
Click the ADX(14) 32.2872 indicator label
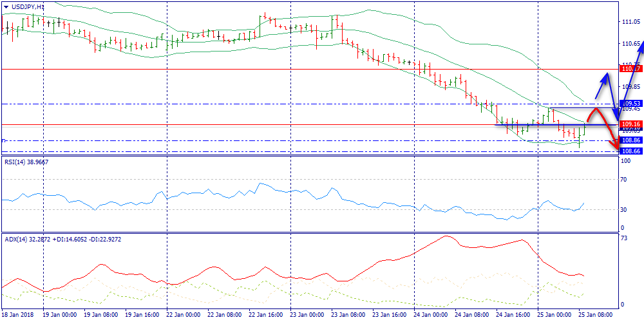[26, 238]
